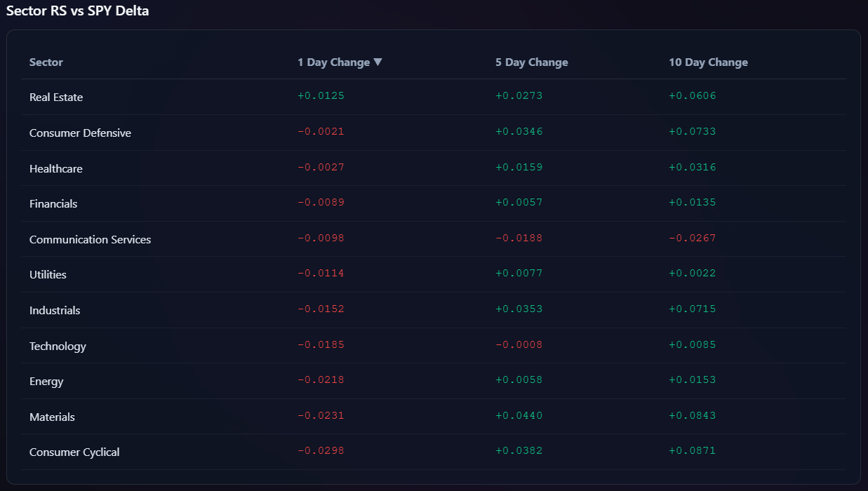Screen dimensions: 868x491
Task: Click the Sector RS vs SPY Delta title
Action: [77, 11]
